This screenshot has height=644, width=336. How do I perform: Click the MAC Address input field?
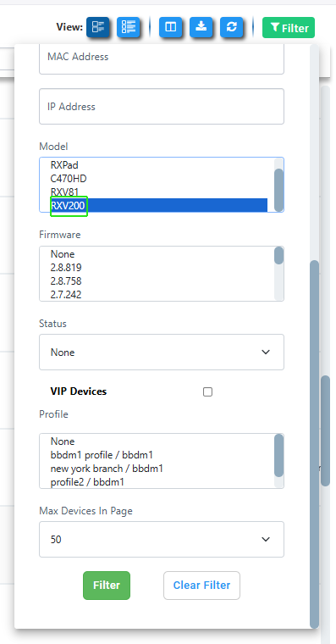pos(162,58)
